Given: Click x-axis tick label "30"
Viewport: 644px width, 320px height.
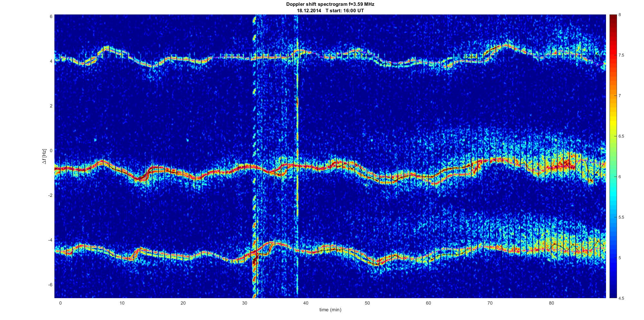Looking at the screenshot, I should (x=244, y=303).
